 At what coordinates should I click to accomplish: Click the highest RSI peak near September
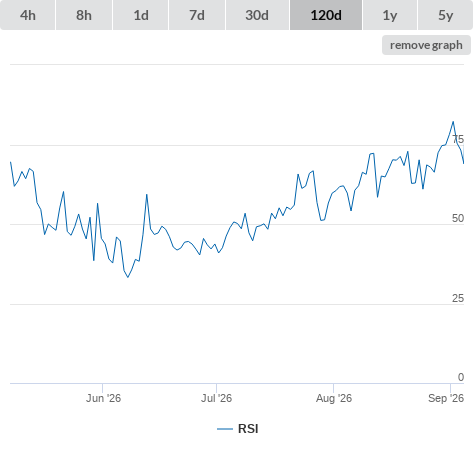[453, 122]
